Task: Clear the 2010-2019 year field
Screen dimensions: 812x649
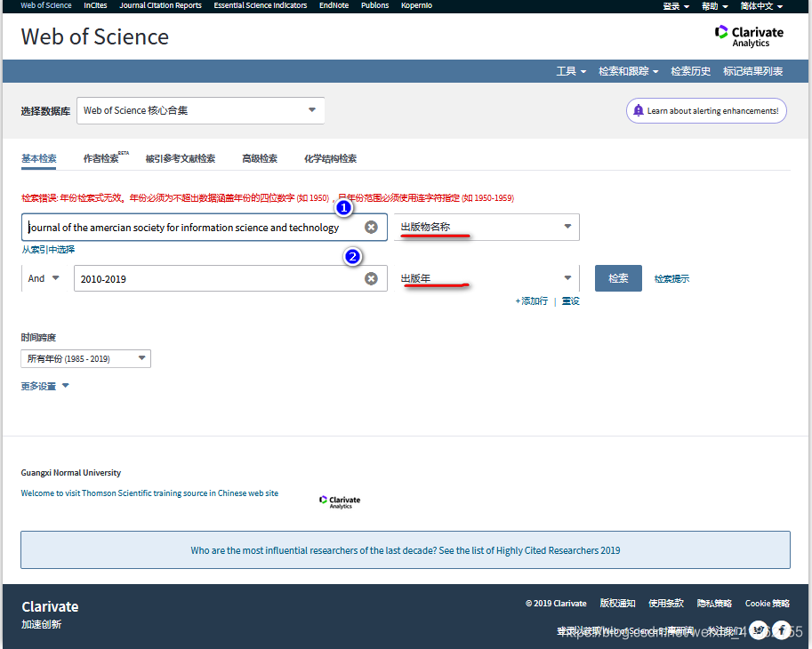Action: click(x=371, y=279)
